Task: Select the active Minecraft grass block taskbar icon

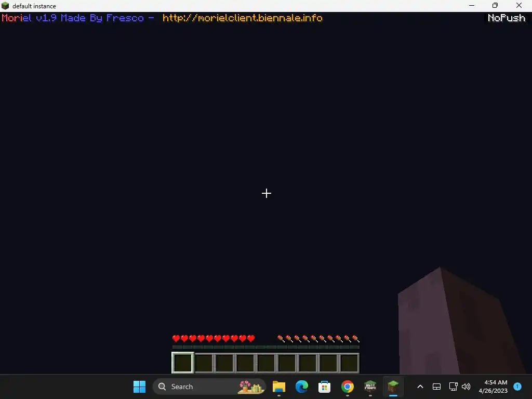Action: tap(393, 387)
